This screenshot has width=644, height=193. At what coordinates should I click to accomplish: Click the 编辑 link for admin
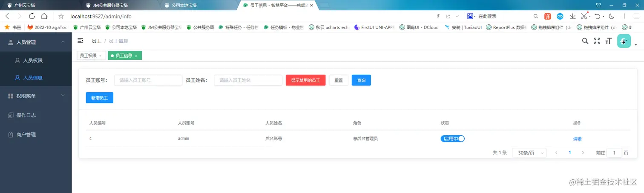click(x=578, y=139)
